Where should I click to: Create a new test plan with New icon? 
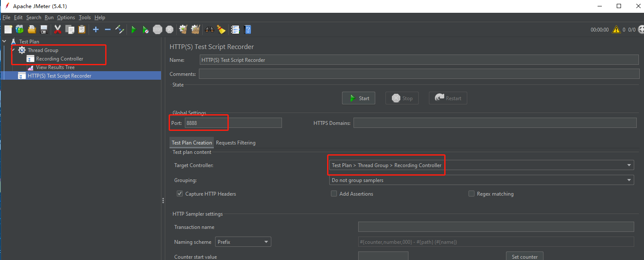pos(8,29)
